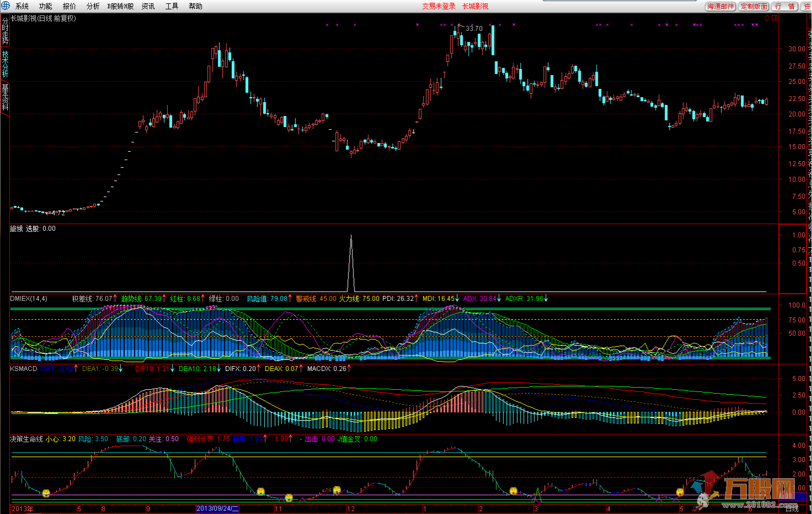Image resolution: width=812 pixels, height=514 pixels.
Task: Click the KSMACD indicator label
Action: (24, 368)
